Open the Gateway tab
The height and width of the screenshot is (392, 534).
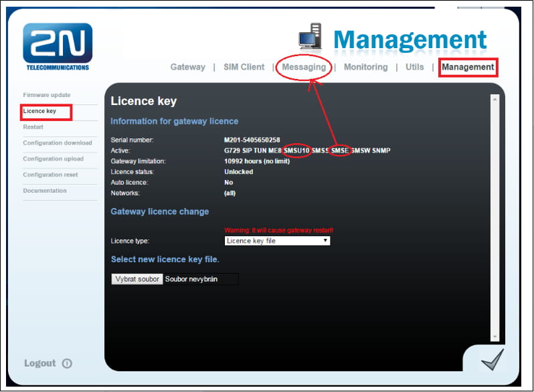click(x=187, y=67)
